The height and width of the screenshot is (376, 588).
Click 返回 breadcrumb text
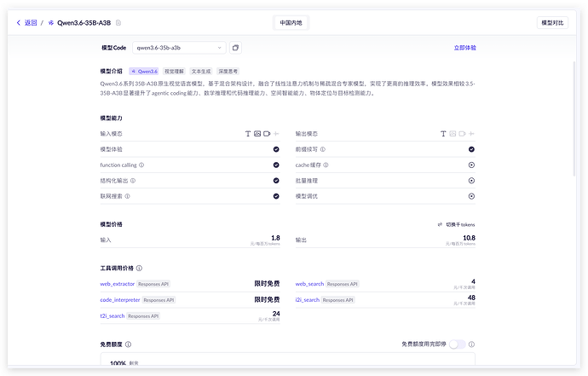(x=31, y=23)
